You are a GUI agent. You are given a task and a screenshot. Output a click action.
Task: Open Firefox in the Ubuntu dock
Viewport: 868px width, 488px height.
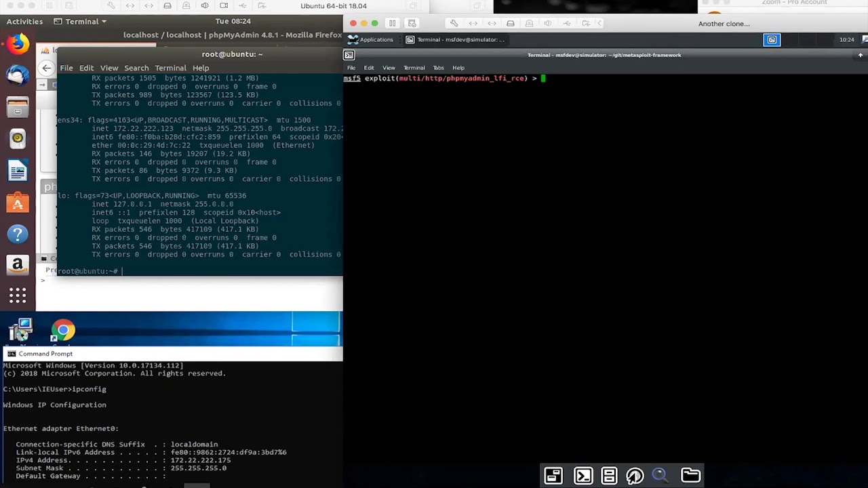[x=18, y=45]
